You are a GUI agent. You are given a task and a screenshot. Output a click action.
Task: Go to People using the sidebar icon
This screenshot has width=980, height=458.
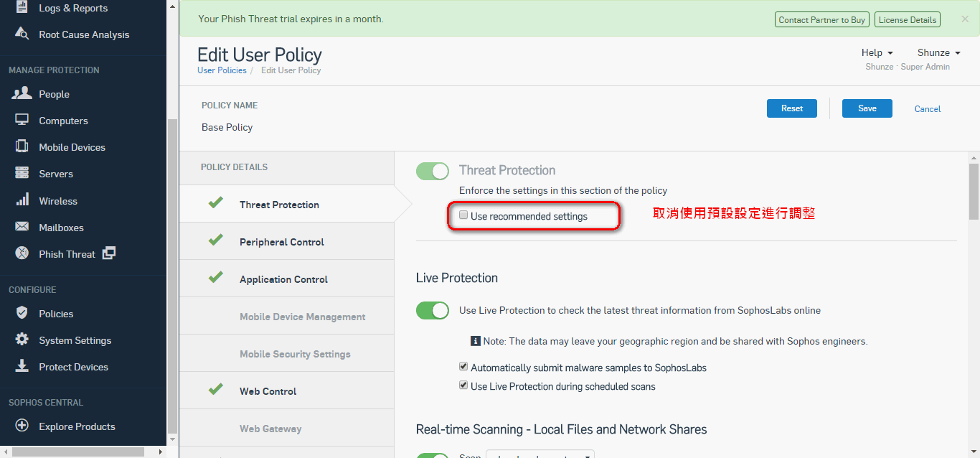tap(22, 93)
